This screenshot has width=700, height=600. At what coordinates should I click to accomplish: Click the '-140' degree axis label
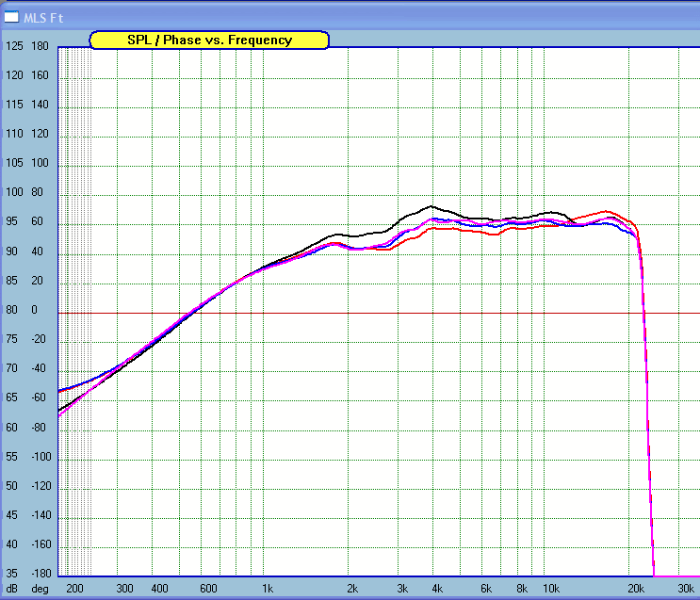click(x=41, y=515)
